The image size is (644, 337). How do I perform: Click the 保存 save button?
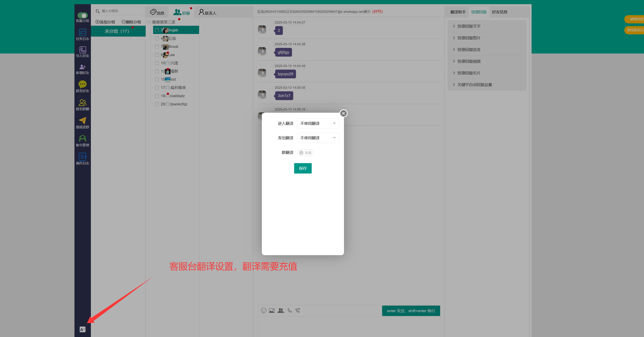coord(303,168)
